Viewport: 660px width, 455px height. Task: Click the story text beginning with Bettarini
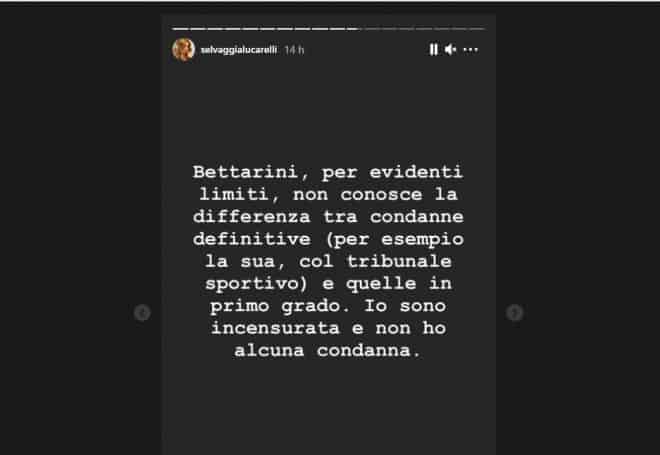[x=328, y=261]
